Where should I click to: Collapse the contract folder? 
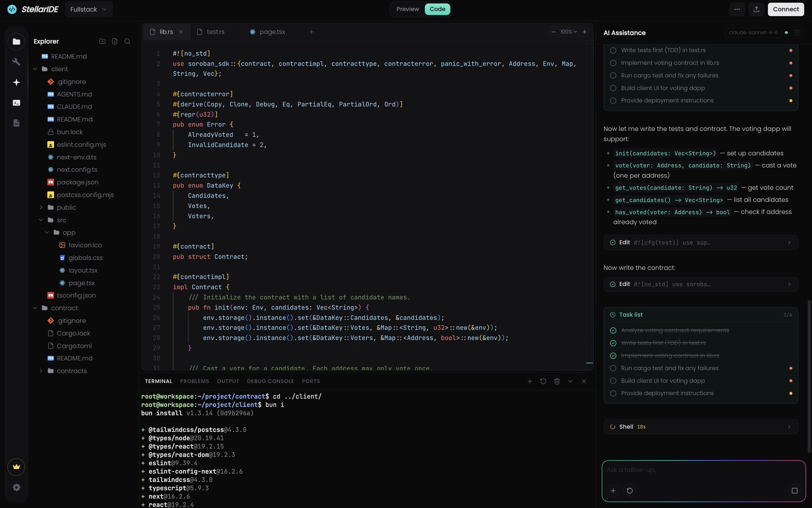tap(35, 308)
